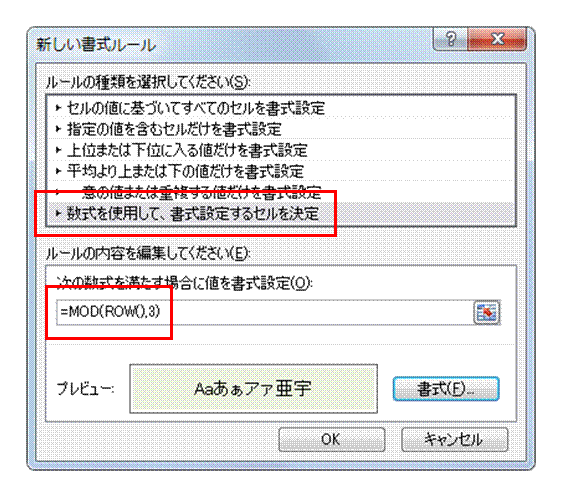The image size is (567, 498).
Task: Select 一意の値または重複する値だけを書式設定 rule
Action: click(281, 192)
